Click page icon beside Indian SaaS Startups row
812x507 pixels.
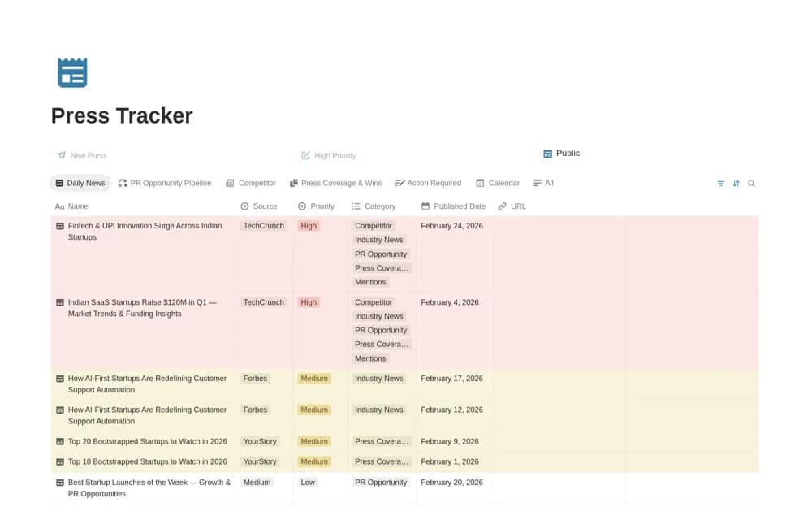click(60, 302)
